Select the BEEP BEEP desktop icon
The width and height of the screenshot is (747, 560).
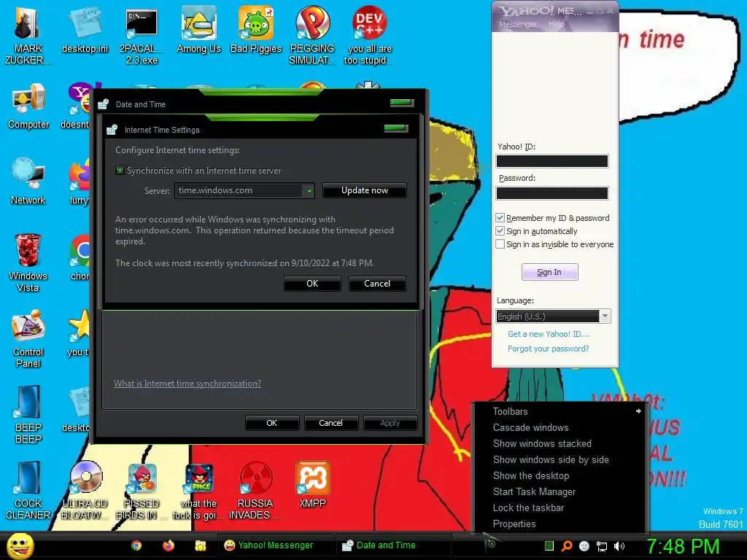[x=28, y=415]
